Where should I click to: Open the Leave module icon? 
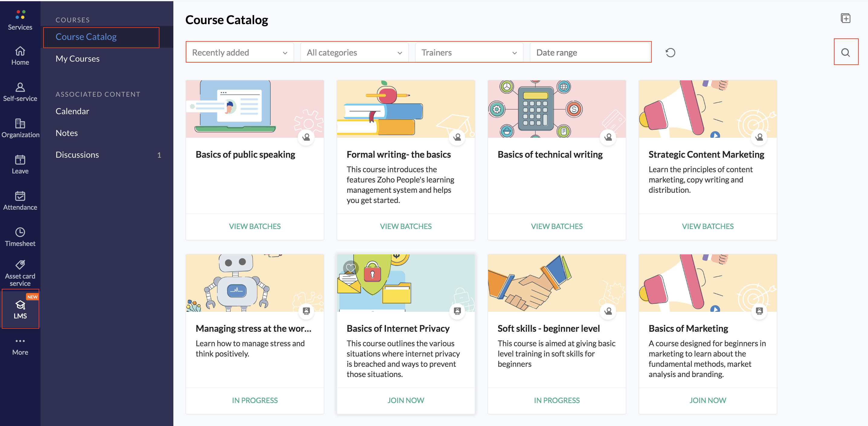20,160
